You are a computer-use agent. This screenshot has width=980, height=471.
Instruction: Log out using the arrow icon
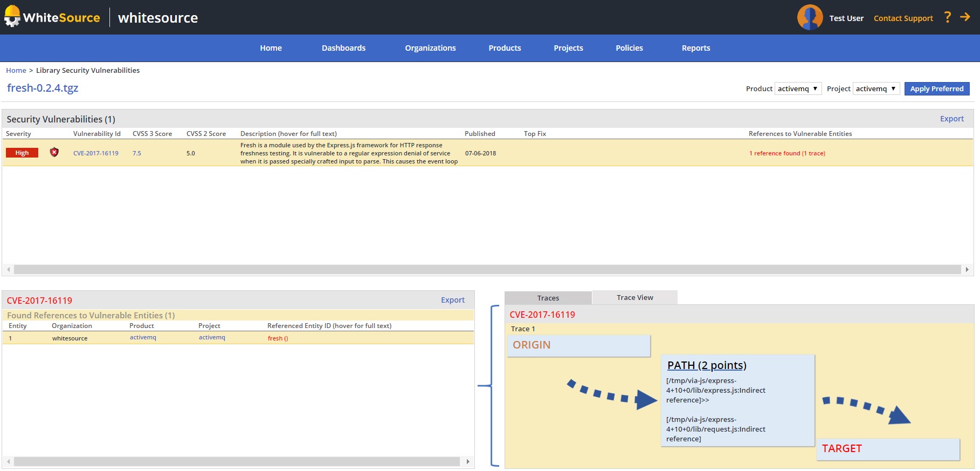[965, 17]
